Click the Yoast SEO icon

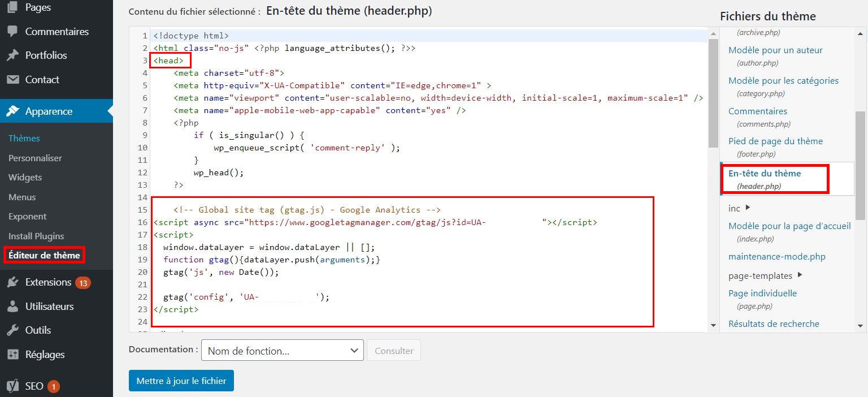[12, 386]
